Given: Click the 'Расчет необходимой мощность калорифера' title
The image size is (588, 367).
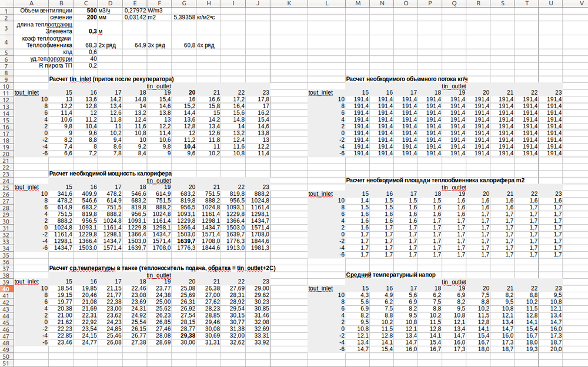Looking at the screenshot, I should [x=111, y=174].
